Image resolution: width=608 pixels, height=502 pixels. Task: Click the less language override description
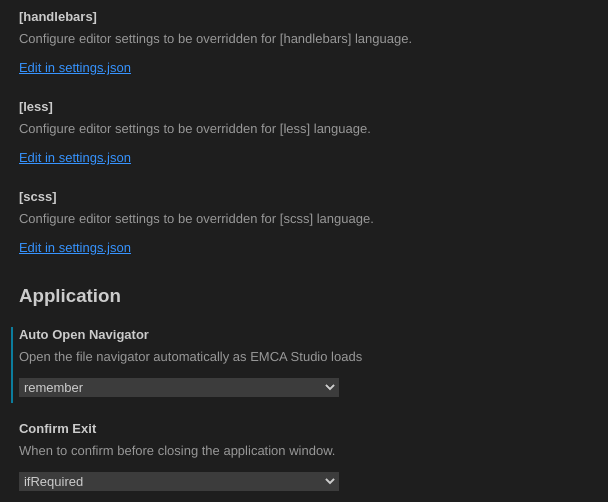(x=195, y=129)
